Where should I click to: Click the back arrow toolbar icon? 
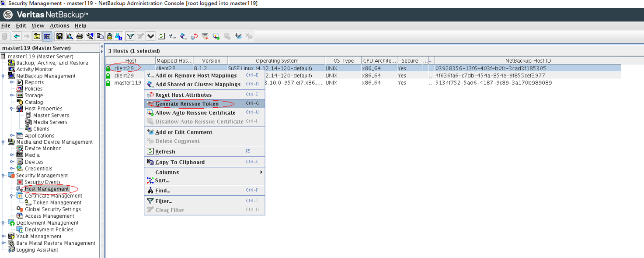17,36
